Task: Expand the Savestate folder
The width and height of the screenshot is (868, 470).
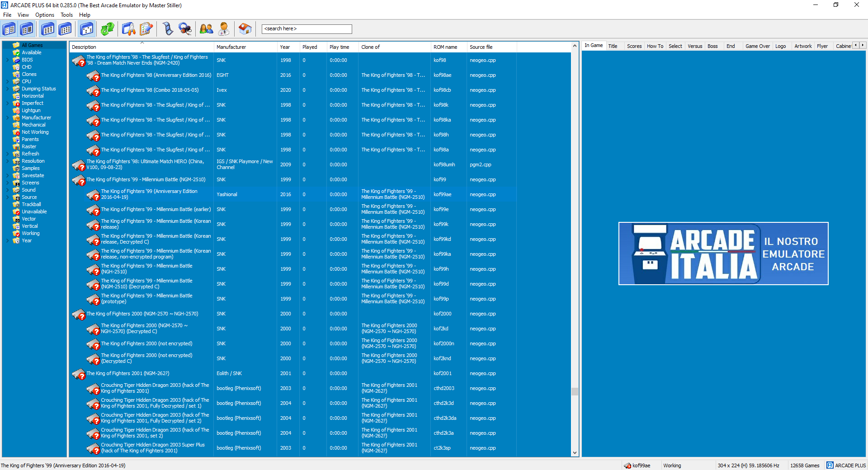Action: pos(8,175)
